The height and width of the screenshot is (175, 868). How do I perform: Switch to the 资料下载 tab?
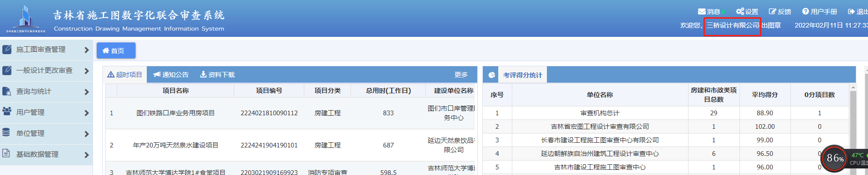click(217, 75)
